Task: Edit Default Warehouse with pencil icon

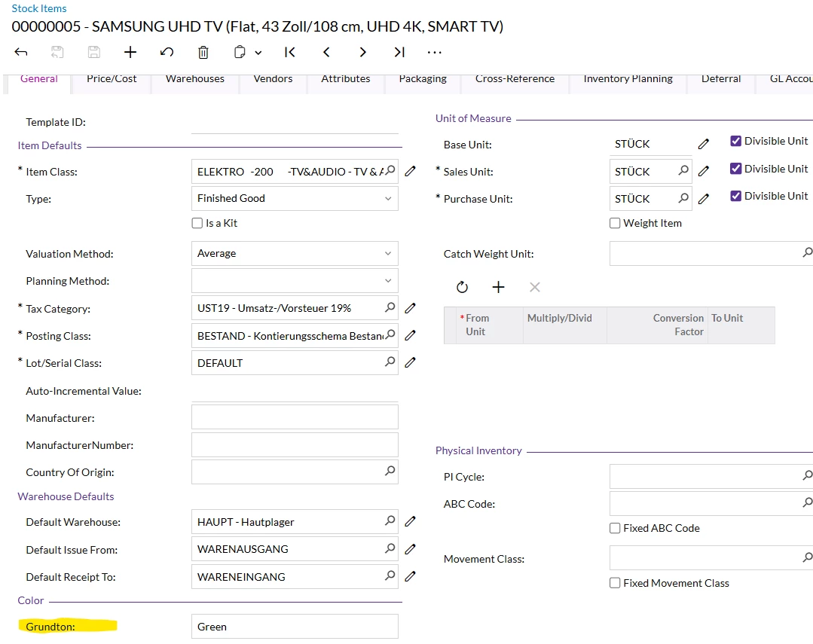Action: click(410, 521)
